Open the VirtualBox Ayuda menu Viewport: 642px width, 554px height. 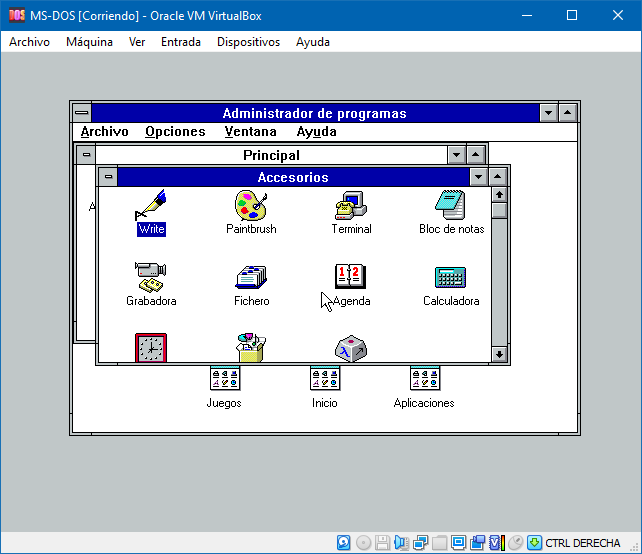tap(313, 42)
